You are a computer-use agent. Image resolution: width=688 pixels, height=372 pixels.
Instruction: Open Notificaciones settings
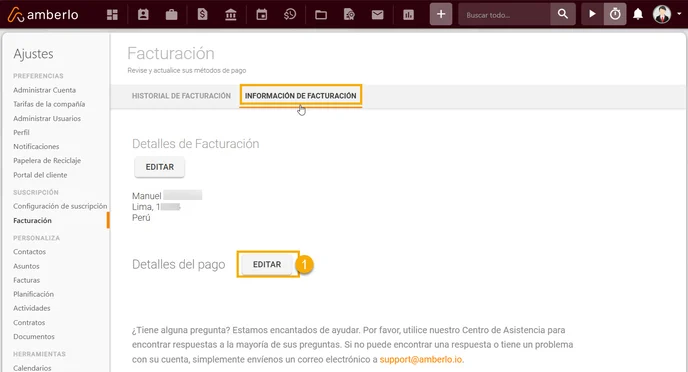pos(36,147)
